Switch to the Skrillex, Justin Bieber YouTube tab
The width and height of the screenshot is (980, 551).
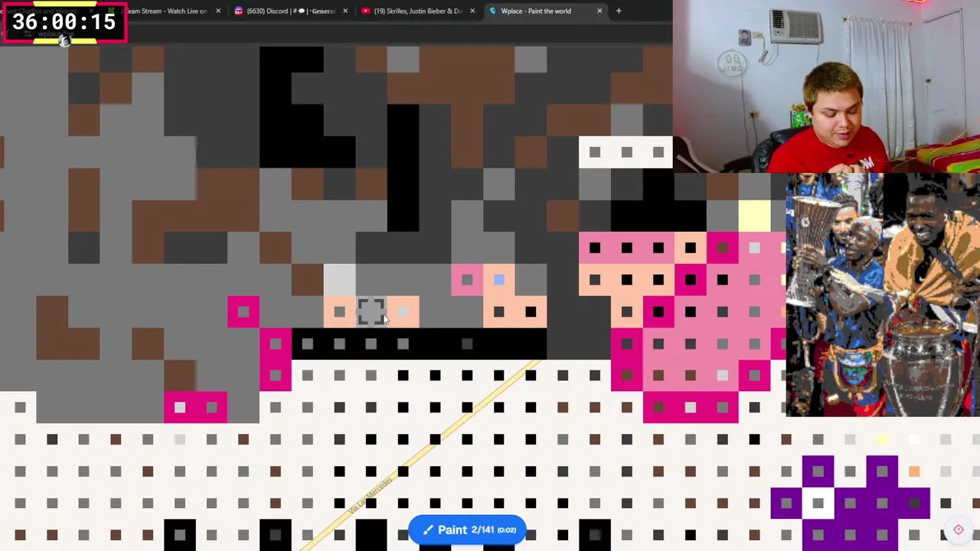coord(418,11)
